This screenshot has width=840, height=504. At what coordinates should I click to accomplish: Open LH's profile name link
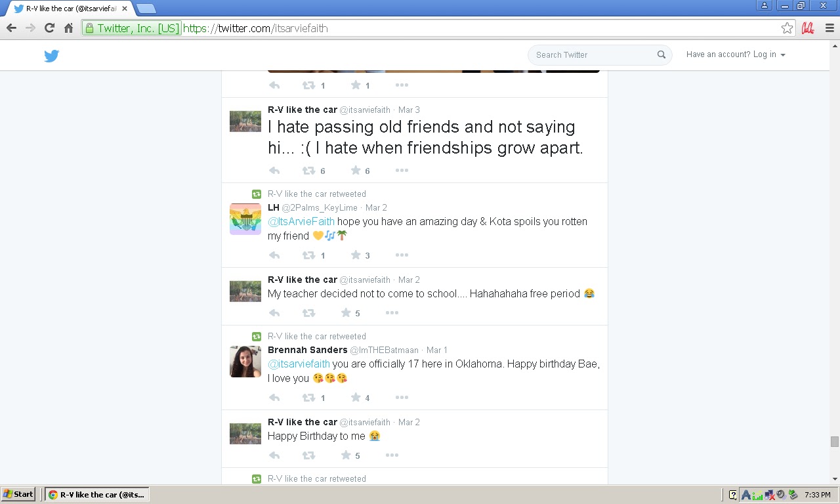click(x=273, y=207)
